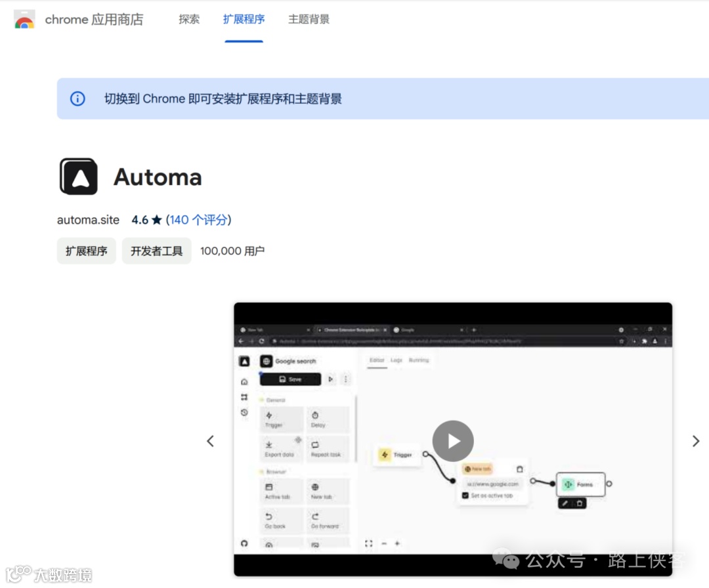Click the 4.6 rating value

(x=140, y=220)
